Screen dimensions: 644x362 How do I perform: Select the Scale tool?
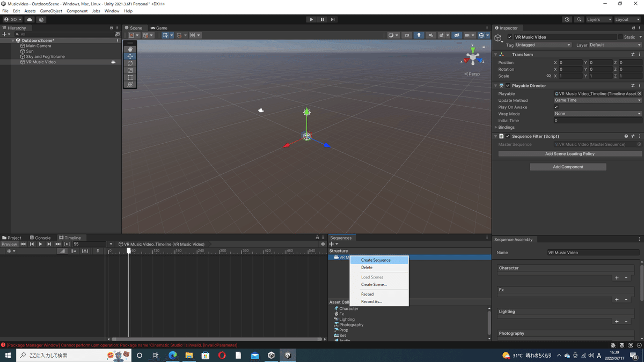coord(130,70)
